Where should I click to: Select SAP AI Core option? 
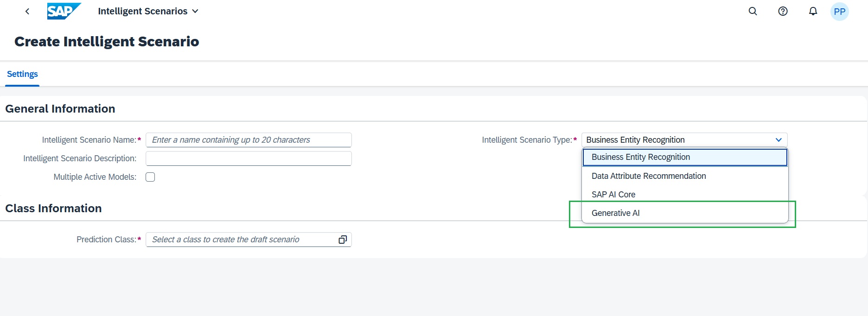pos(685,195)
